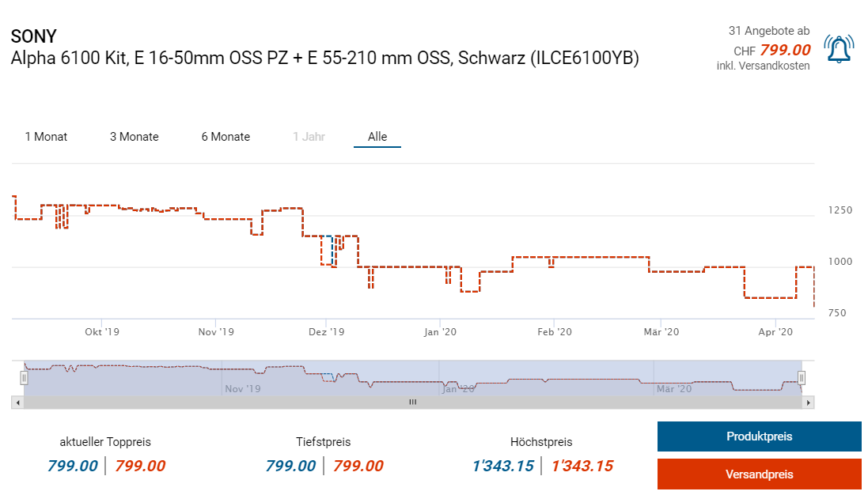Image resolution: width=868 pixels, height=495 pixels.
Task: Toggle the Produktpreis series button
Action: tap(759, 436)
